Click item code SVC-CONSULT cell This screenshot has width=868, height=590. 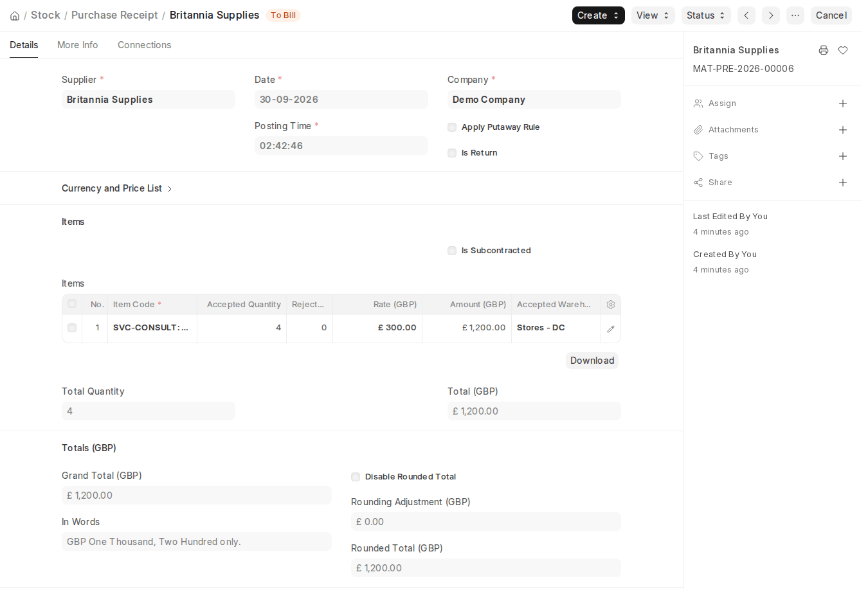point(152,328)
